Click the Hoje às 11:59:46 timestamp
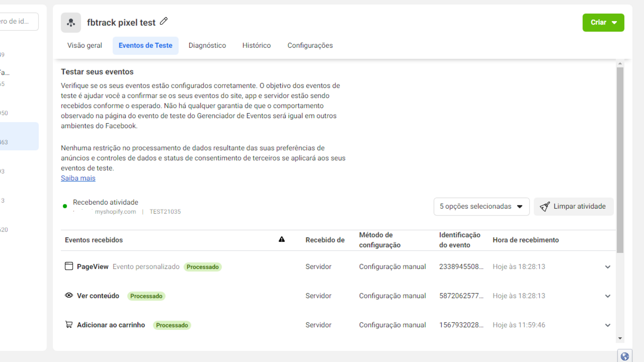Screen dimensions: 644x362 (x=519, y=325)
